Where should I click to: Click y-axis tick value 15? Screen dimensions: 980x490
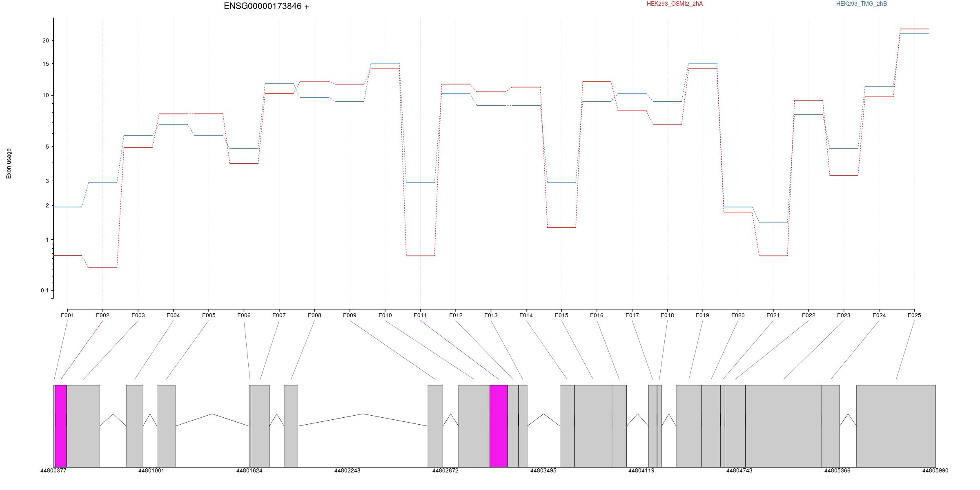click(x=45, y=64)
